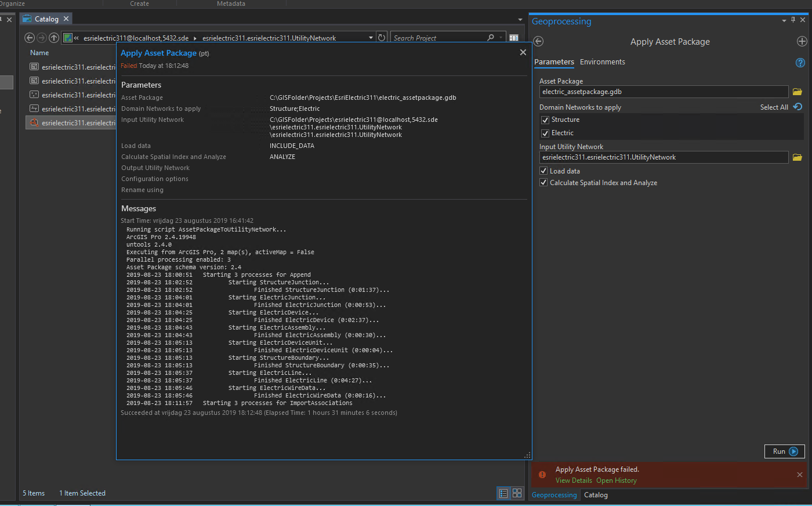This screenshot has height=506, width=812.
Task: Go back in the Geoprocessing pane
Action: [x=538, y=41]
